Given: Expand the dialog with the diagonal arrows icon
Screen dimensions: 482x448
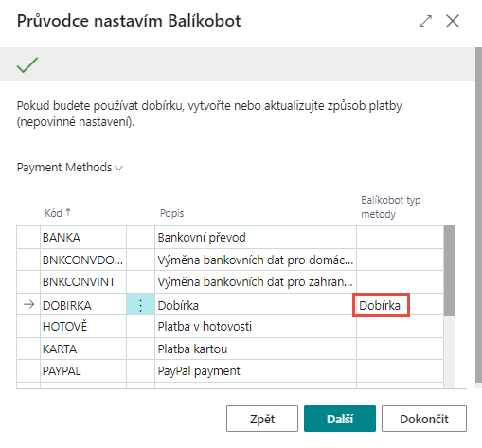Looking at the screenshot, I should click(x=425, y=21).
